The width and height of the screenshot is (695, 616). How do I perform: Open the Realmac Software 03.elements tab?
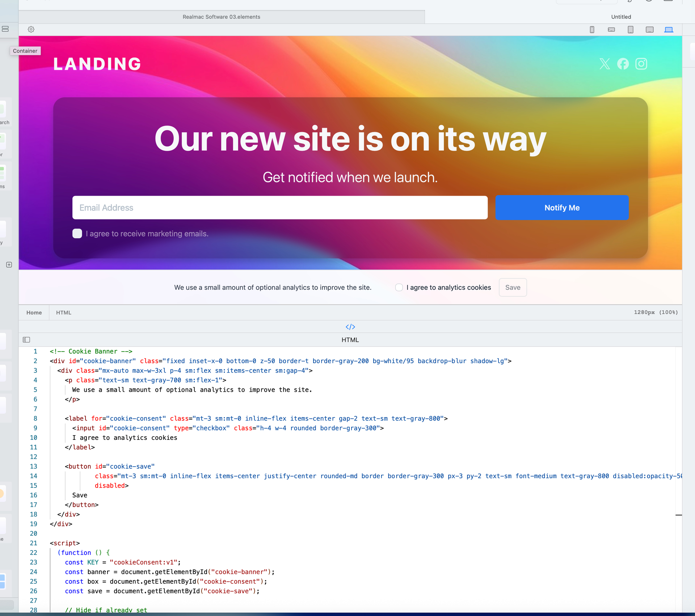tap(221, 17)
